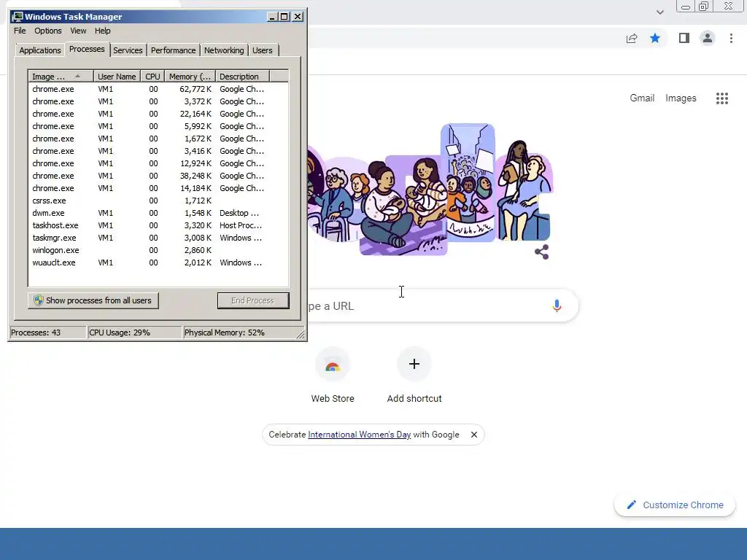Screen dimensions: 747x560
Task: Open the Help menu in Task Manager
Action: (102, 31)
